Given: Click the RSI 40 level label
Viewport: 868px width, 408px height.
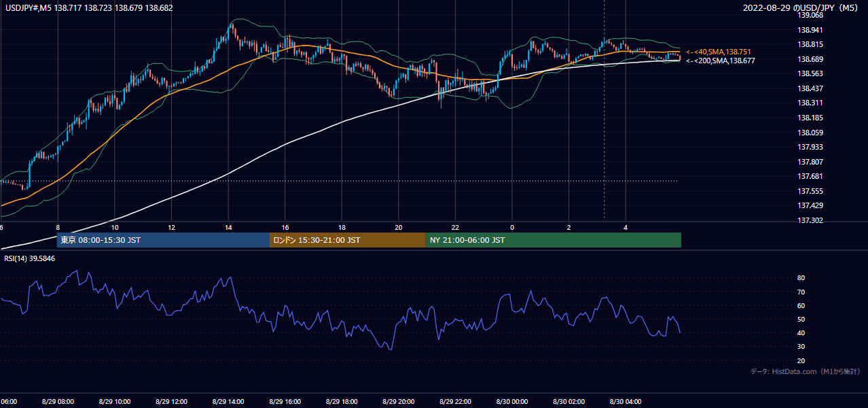Looking at the screenshot, I should pyautogui.click(x=801, y=333).
